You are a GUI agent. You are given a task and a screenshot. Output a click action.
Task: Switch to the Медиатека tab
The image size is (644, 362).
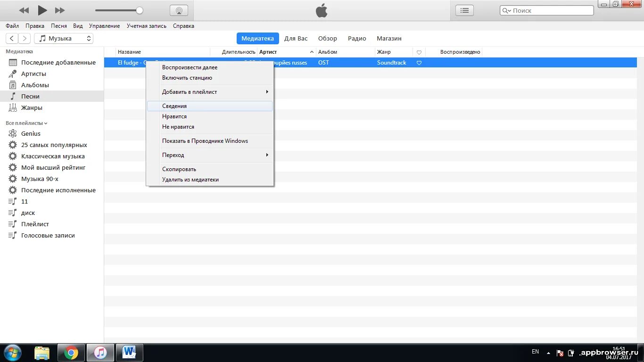pos(257,39)
